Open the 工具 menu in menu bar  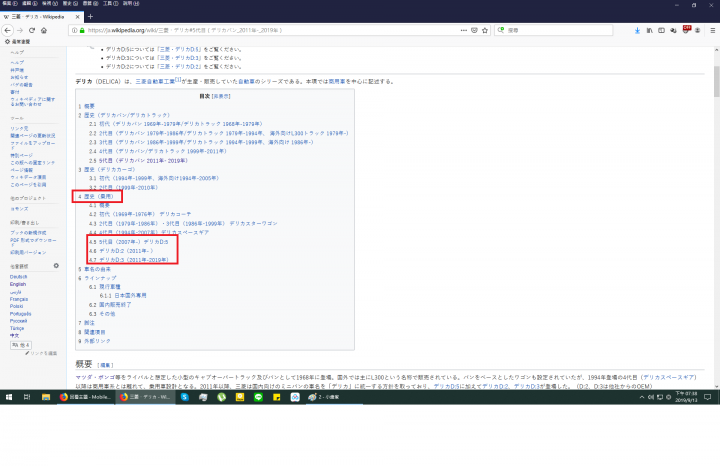[110, 3]
